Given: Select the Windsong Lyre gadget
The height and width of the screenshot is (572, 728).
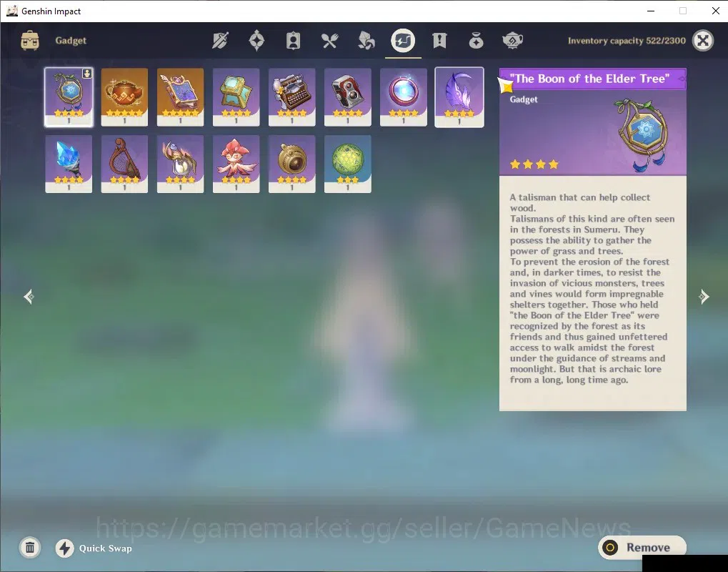Looking at the screenshot, I should [x=124, y=164].
